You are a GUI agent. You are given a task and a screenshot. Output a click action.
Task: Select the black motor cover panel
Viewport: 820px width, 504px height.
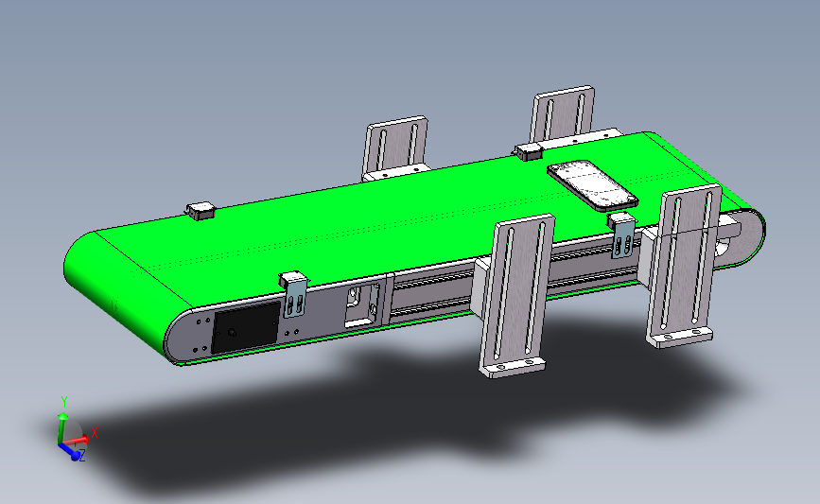pos(246,327)
